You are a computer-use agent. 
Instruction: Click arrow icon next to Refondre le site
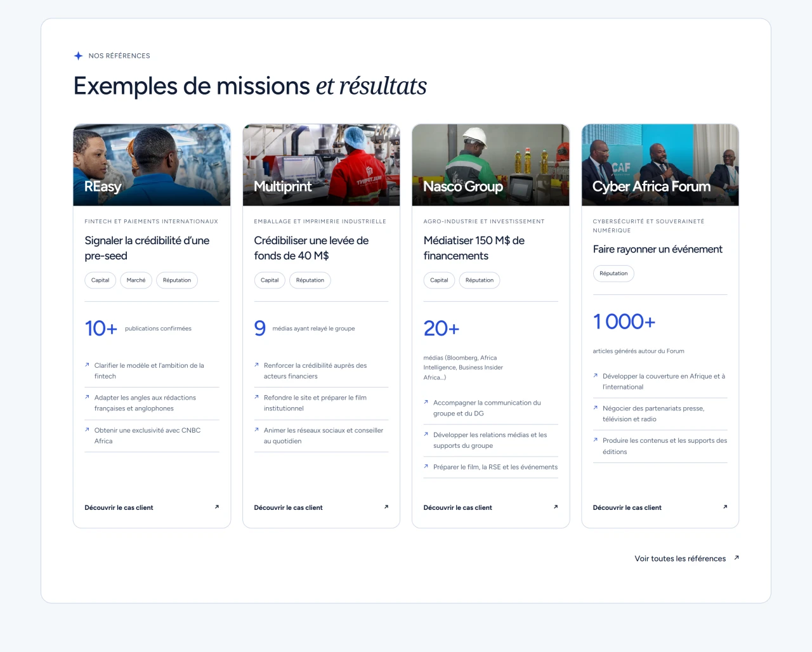[257, 397]
